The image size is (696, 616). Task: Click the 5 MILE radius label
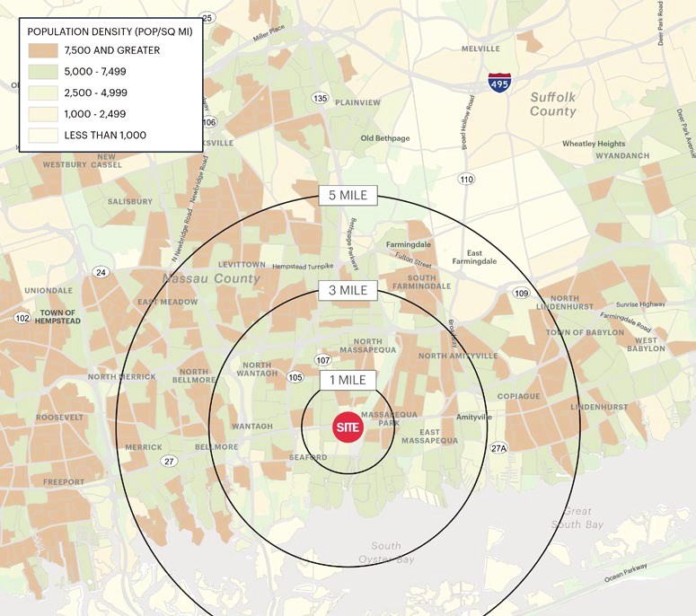[348, 195]
